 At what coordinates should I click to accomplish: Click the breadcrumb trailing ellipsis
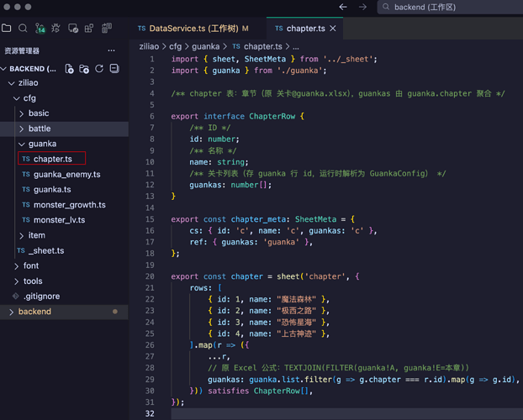pos(296,47)
